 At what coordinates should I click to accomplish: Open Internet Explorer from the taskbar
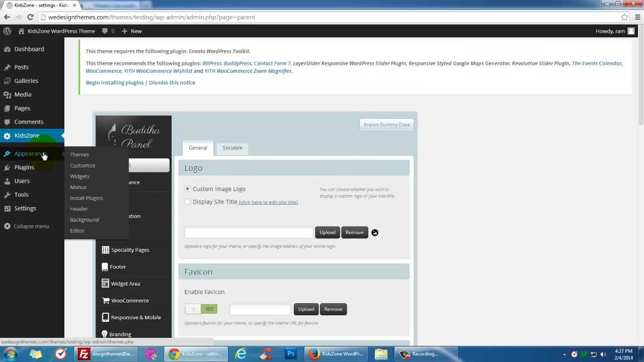pyautogui.click(x=242, y=354)
